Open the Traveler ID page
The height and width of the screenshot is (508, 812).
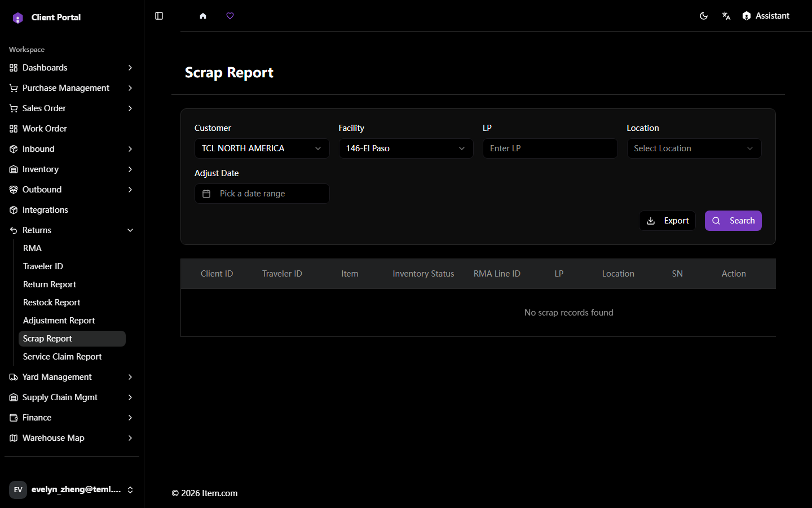[x=72, y=266]
